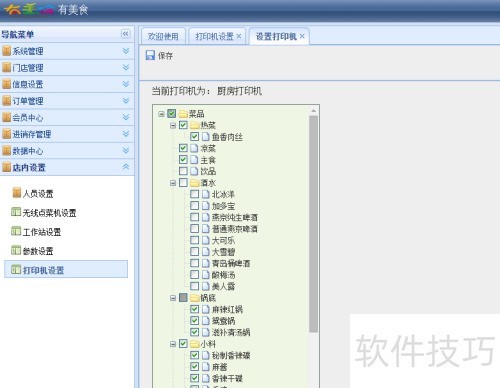Open 参数设置 via its icon
Image resolution: width=500 pixels, height=388 pixels.
(x=16, y=250)
